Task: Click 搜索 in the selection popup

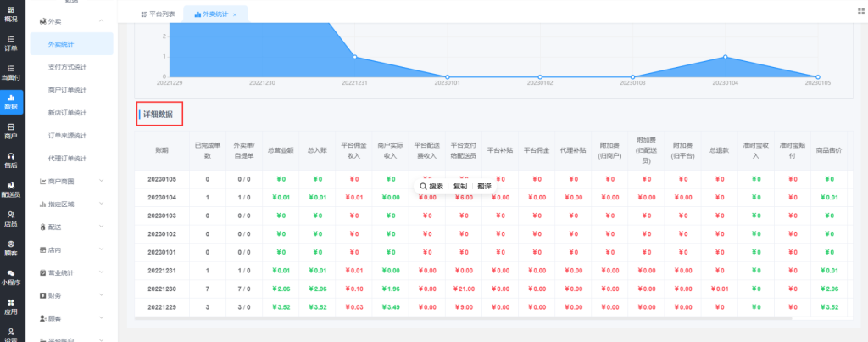Action: 431,186
